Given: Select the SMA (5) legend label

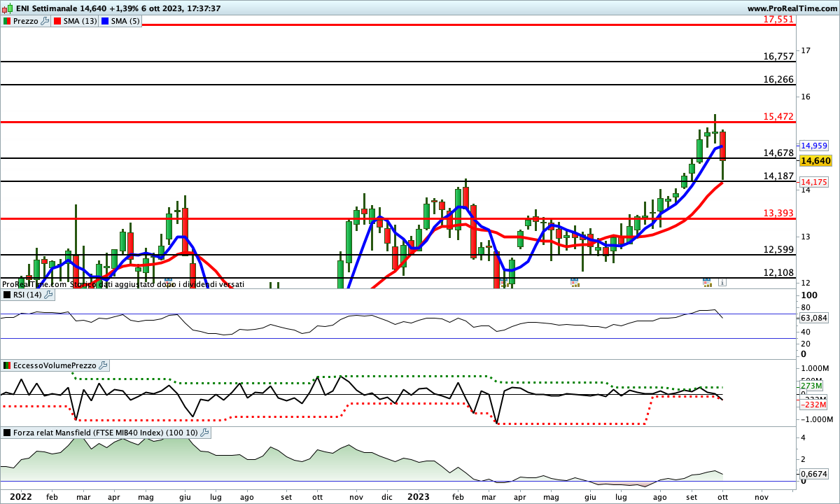Looking at the screenshot, I should (127, 21).
